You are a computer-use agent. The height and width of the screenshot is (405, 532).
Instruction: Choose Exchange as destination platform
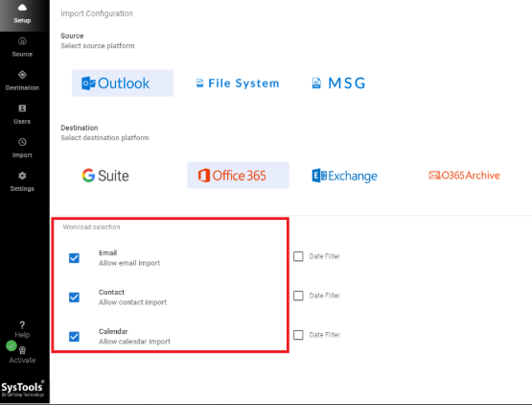coord(344,176)
